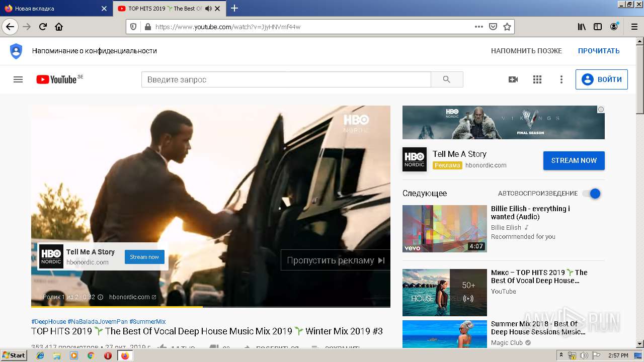Viewport: 644px width, 362px height.
Task: Open the volume icon in system tray
Action: coord(584,355)
